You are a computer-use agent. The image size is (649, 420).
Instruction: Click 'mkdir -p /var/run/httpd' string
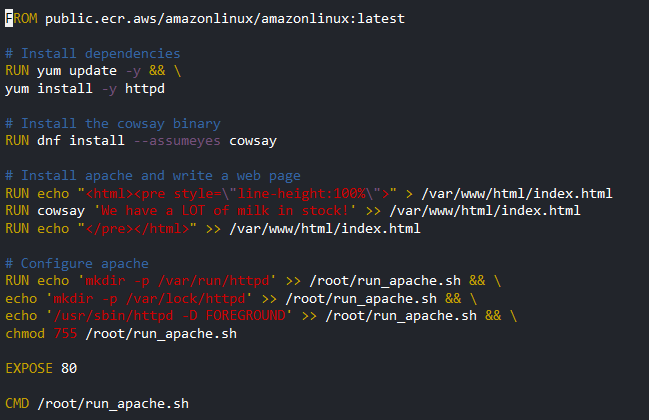(x=177, y=281)
